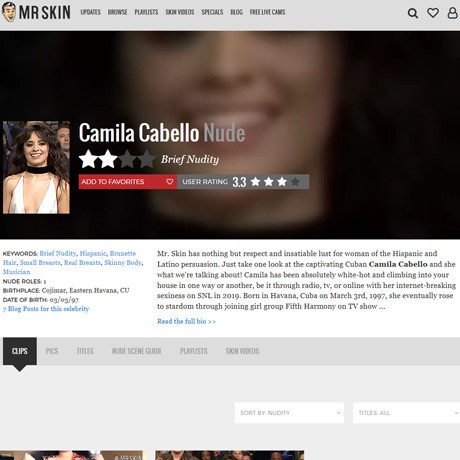Viewport: 460px width, 460px height.
Task: Expand the full bio via Read link
Action: [186, 321]
